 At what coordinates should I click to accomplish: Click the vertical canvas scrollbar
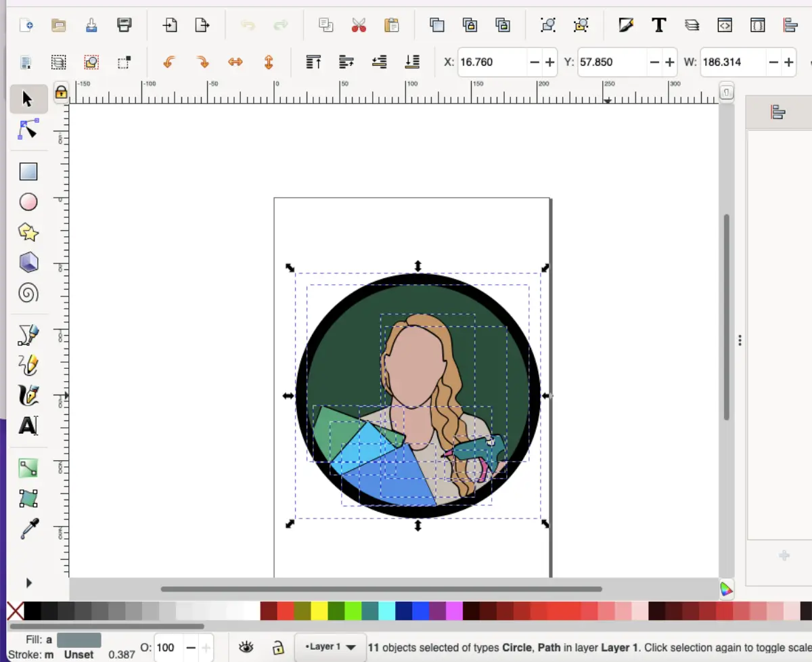point(727,317)
